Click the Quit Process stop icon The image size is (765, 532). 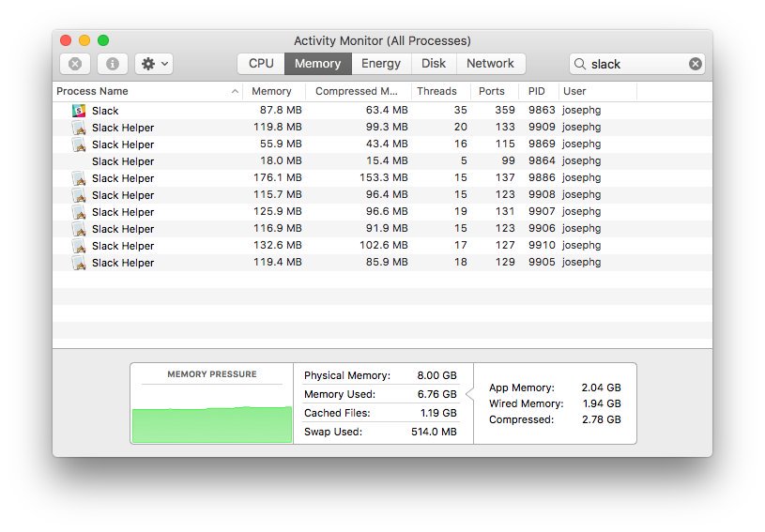click(x=75, y=64)
